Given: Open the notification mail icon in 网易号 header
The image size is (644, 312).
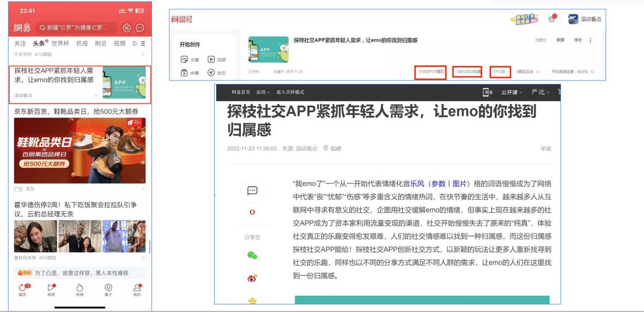Looking at the screenshot, I should 552,19.
